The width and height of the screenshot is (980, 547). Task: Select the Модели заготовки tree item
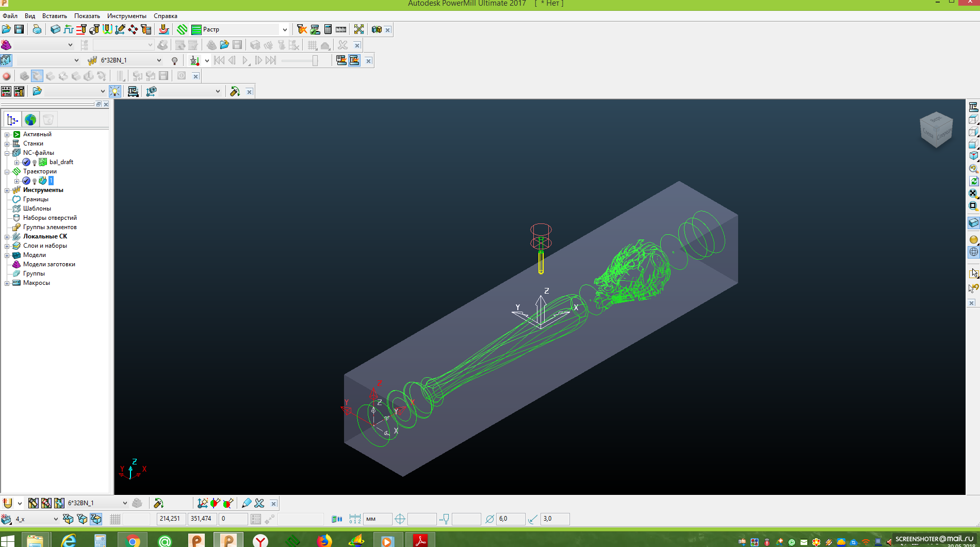coord(49,264)
